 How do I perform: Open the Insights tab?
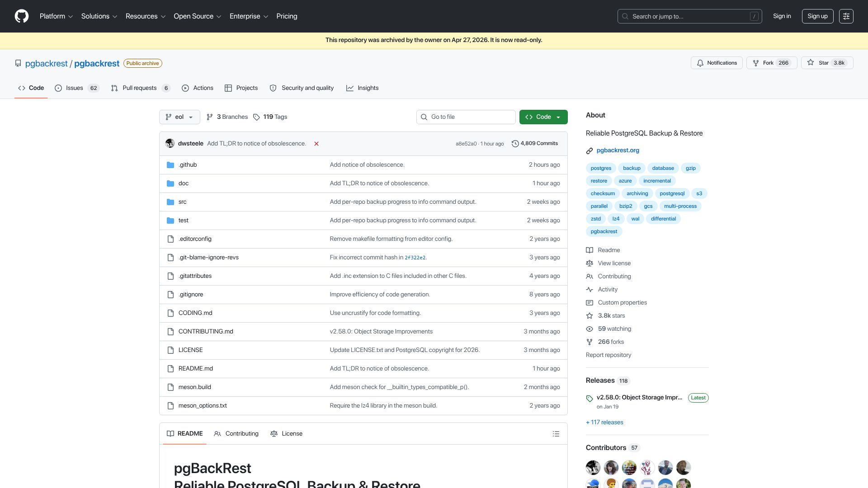(362, 88)
